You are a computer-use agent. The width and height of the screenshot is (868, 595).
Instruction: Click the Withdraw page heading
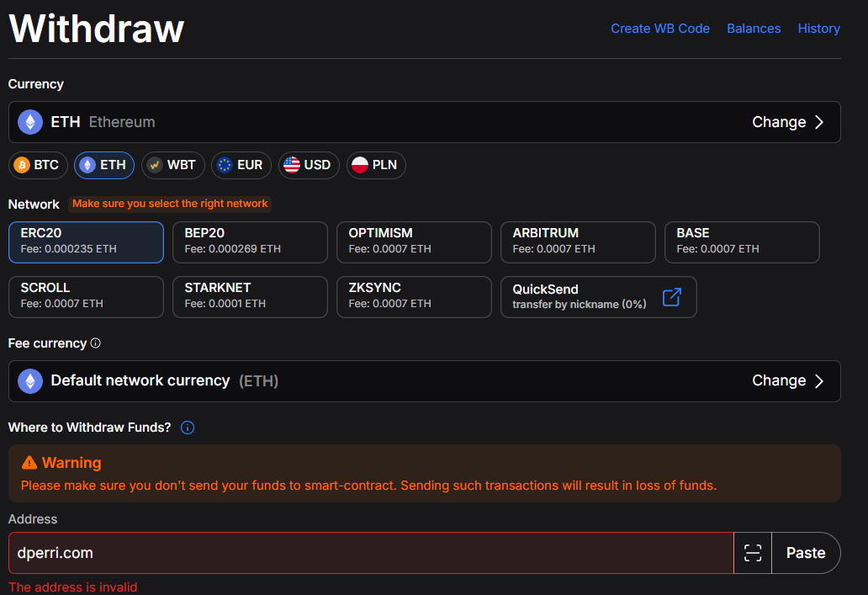97,29
